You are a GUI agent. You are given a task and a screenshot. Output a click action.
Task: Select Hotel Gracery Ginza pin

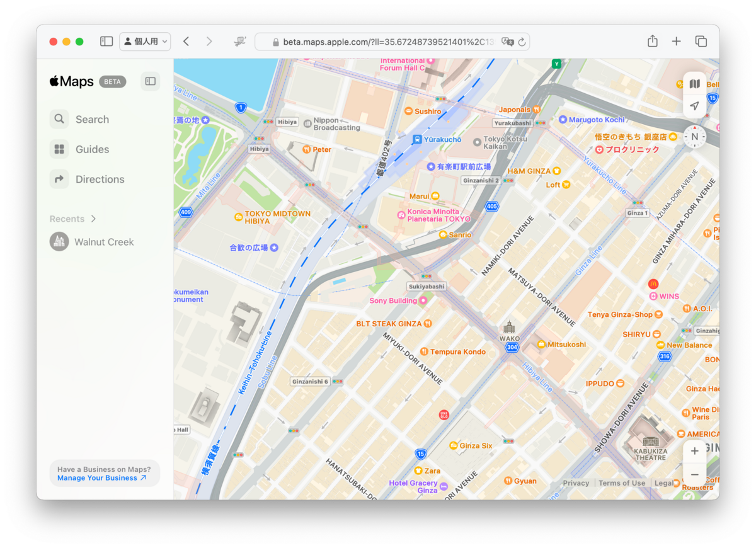444,486
